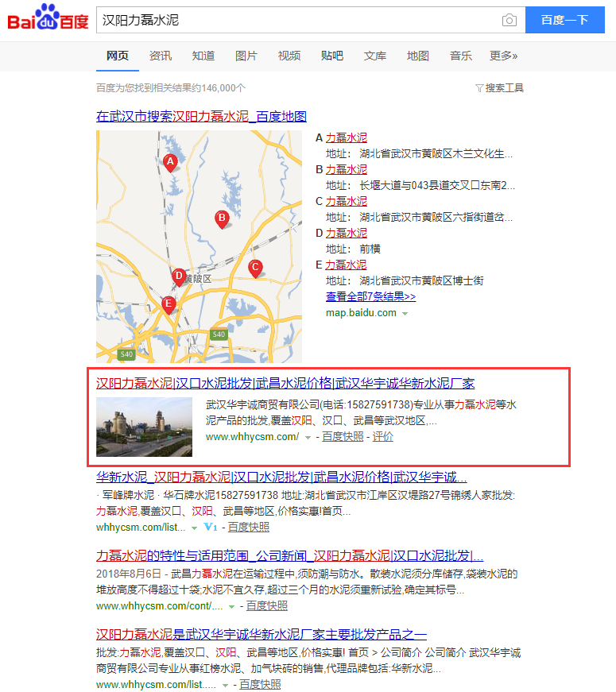Switch to the 图片 tab
The width and height of the screenshot is (616, 692).
(246, 56)
